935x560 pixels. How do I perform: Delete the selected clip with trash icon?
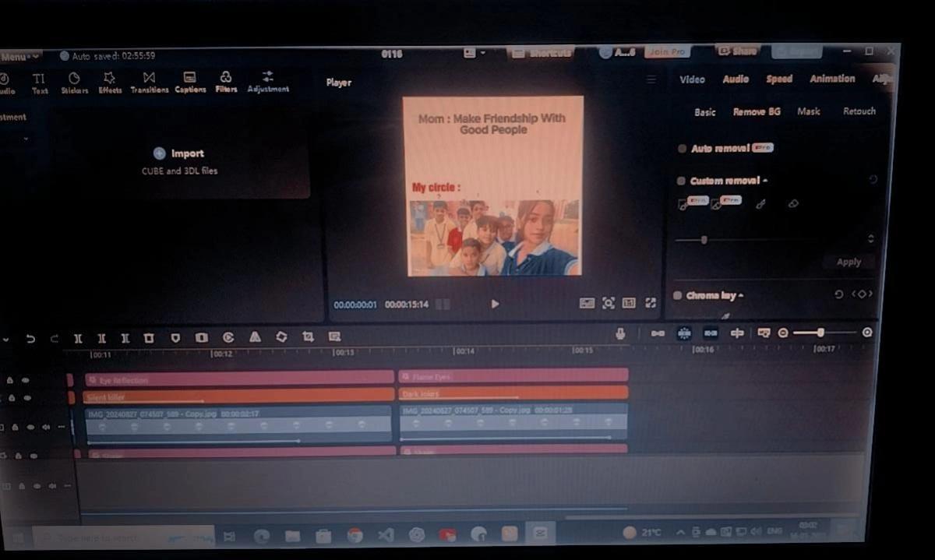pyautogui.click(x=149, y=338)
